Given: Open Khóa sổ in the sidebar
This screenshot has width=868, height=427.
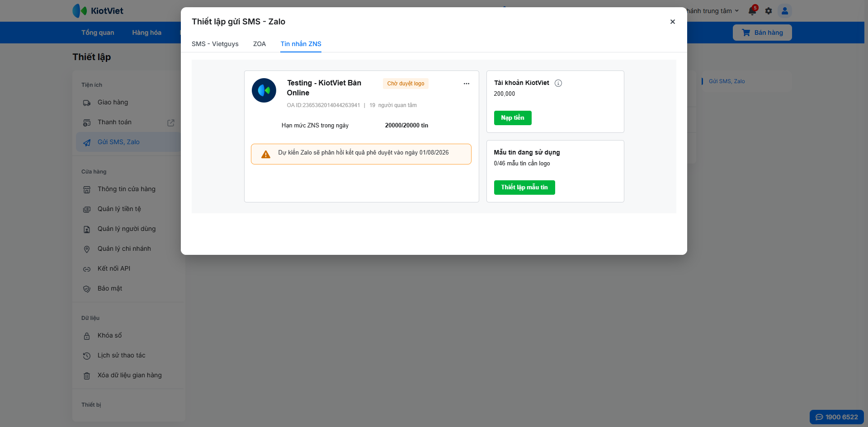Looking at the screenshot, I should point(129,336).
